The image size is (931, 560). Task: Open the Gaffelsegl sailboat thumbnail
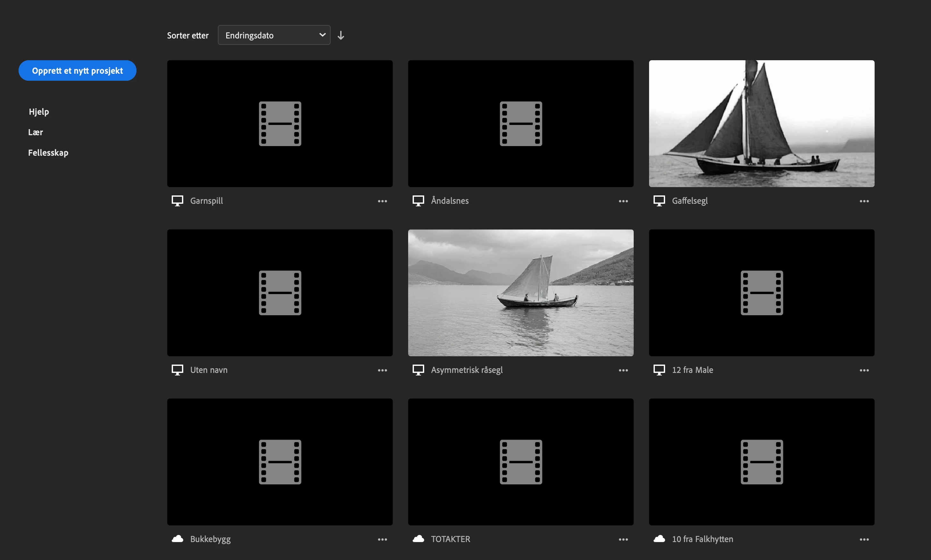pyautogui.click(x=761, y=123)
